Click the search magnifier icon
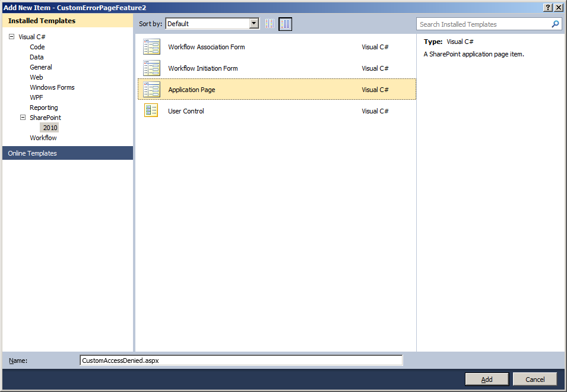Viewport: 567px width, 392px height. 555,24
